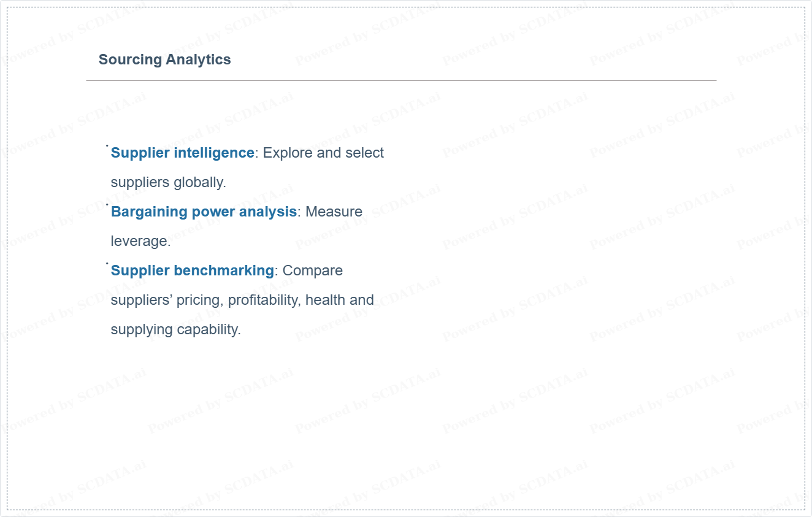Click the bullet dot before Supplier benchmarking
This screenshot has width=812, height=517.
pyautogui.click(x=107, y=263)
